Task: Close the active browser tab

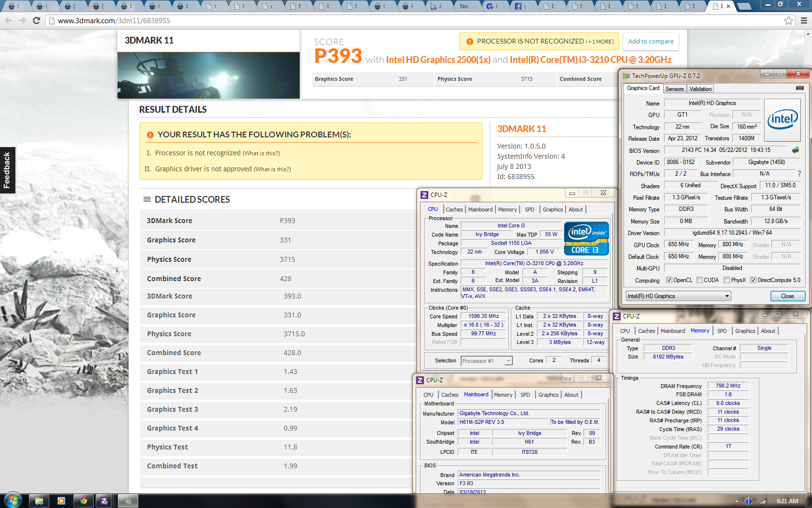Action: point(728,6)
